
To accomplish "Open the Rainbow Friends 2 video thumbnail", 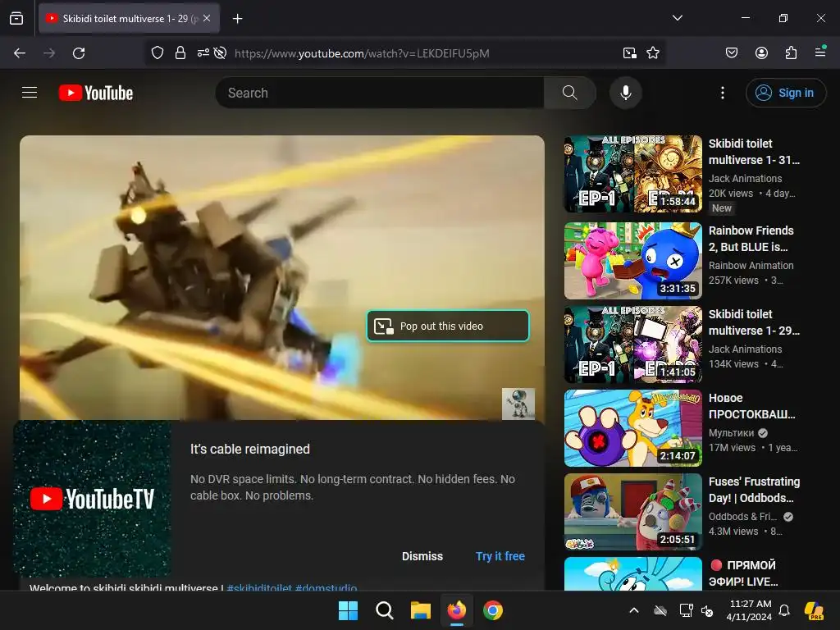I will coord(632,261).
